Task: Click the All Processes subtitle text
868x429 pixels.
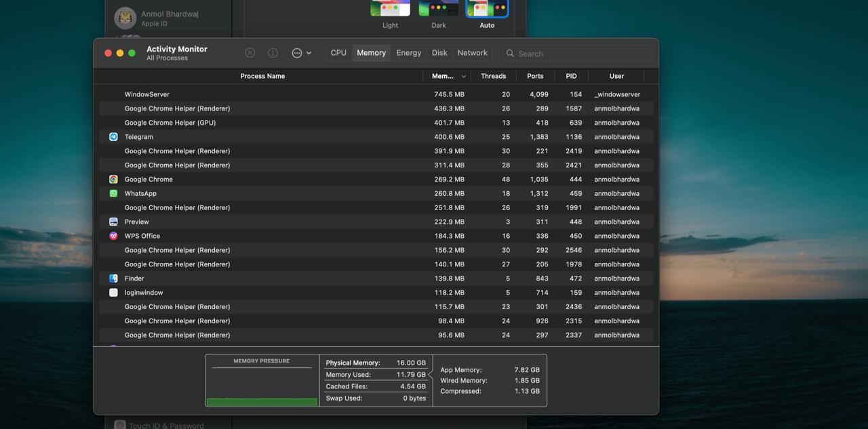Action: click(x=167, y=58)
